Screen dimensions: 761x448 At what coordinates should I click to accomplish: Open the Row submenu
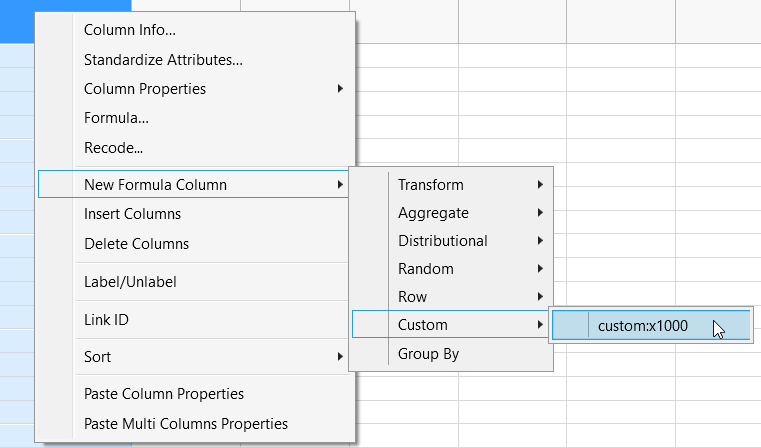pyautogui.click(x=413, y=297)
